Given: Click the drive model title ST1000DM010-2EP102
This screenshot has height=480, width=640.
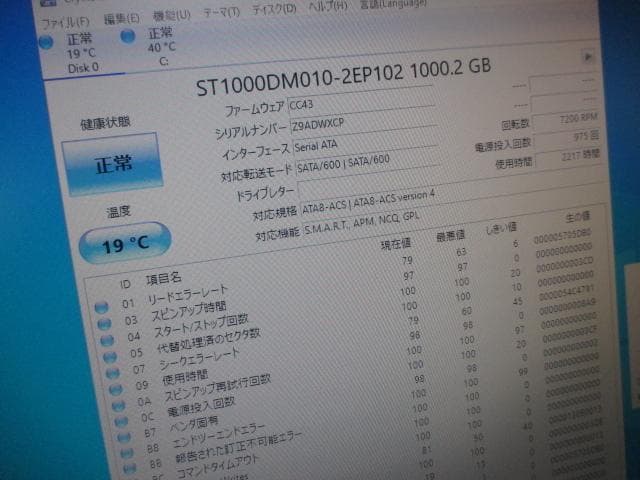Looking at the screenshot, I should point(300,81).
